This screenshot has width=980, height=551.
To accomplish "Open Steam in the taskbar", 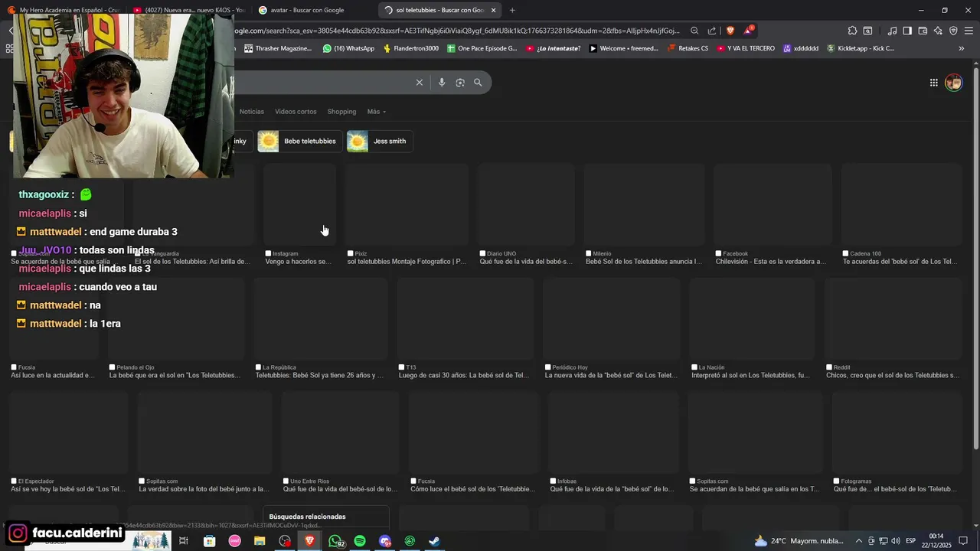I will (434, 541).
